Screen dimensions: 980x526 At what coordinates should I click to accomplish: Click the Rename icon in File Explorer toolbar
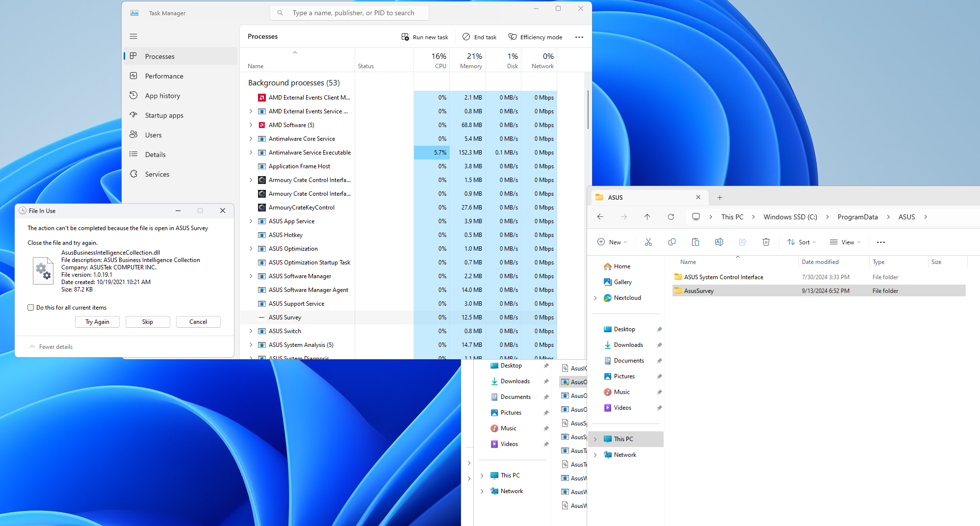[x=719, y=242]
